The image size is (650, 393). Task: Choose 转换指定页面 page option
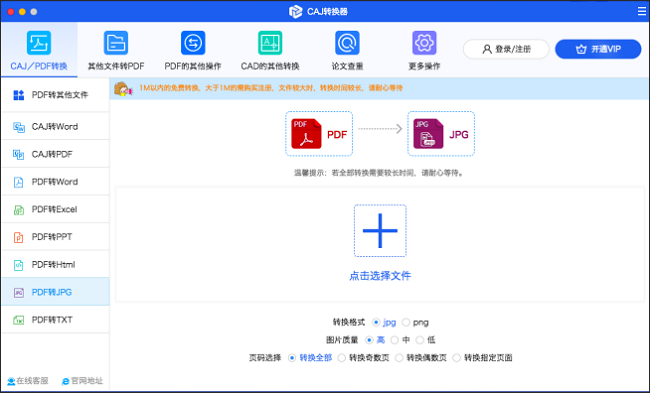pyautogui.click(x=456, y=358)
